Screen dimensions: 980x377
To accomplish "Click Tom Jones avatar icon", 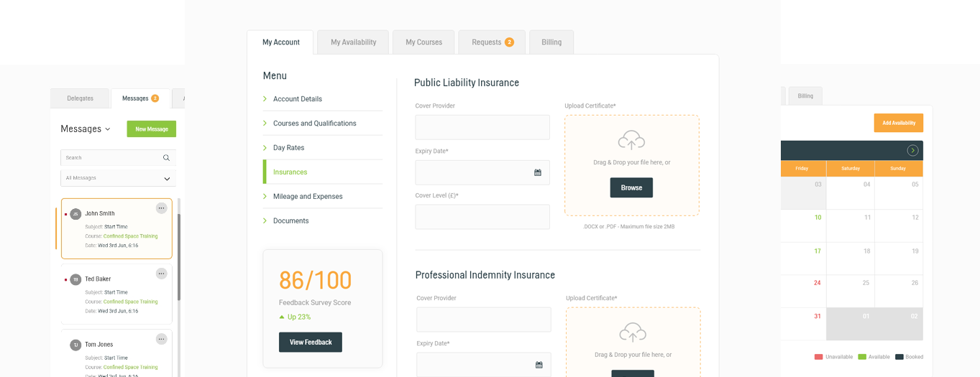I will tap(75, 345).
